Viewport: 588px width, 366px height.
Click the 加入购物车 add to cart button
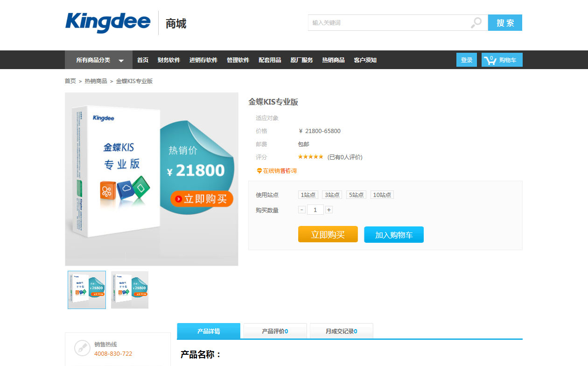(x=394, y=235)
